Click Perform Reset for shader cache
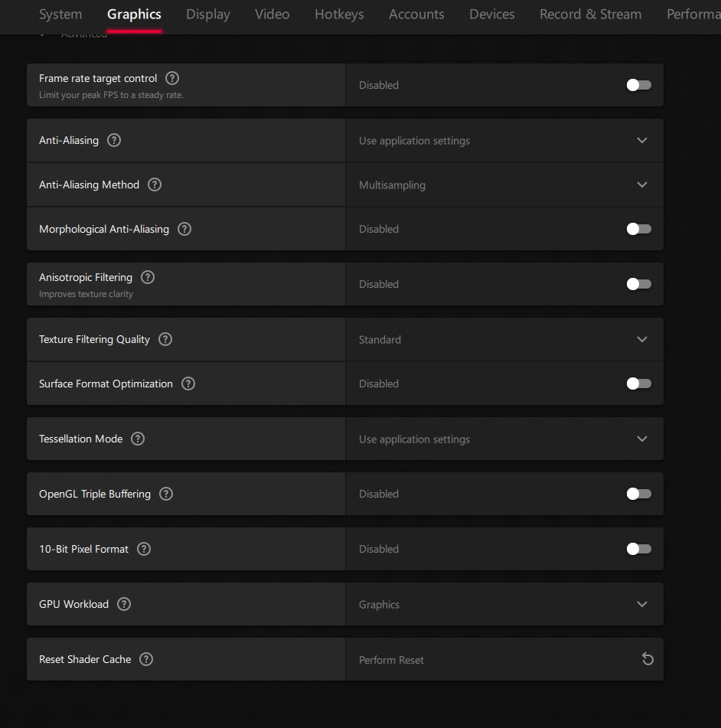Viewport: 721px width, 728px height. pyautogui.click(x=391, y=660)
